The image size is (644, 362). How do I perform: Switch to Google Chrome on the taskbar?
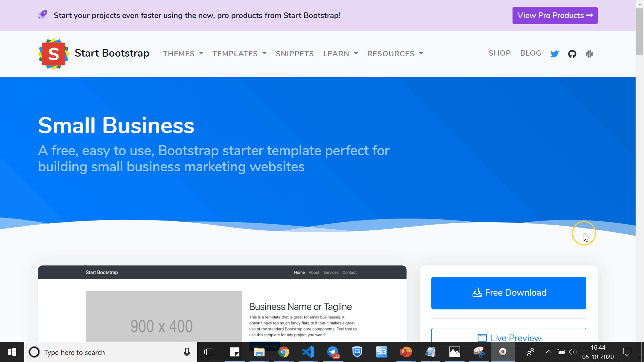point(284,352)
